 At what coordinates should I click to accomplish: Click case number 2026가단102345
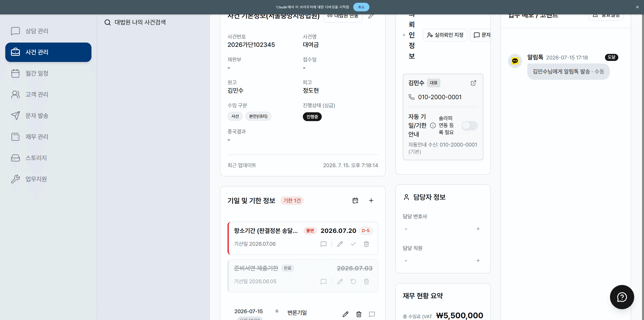pyautogui.click(x=251, y=45)
